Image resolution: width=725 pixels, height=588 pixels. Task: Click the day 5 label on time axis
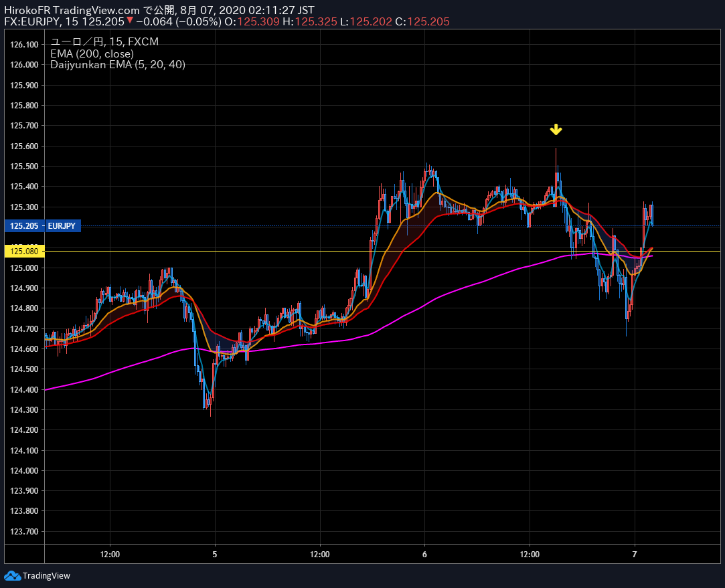point(214,555)
